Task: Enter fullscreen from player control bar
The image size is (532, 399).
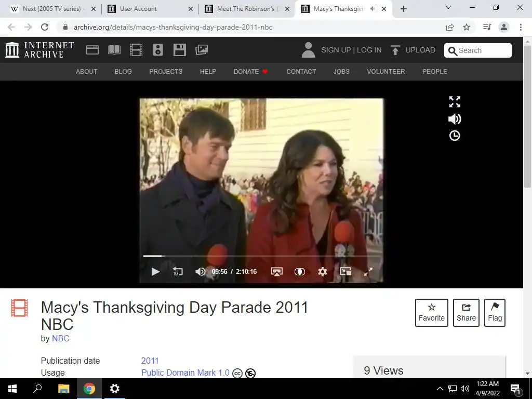Action: [x=368, y=271]
